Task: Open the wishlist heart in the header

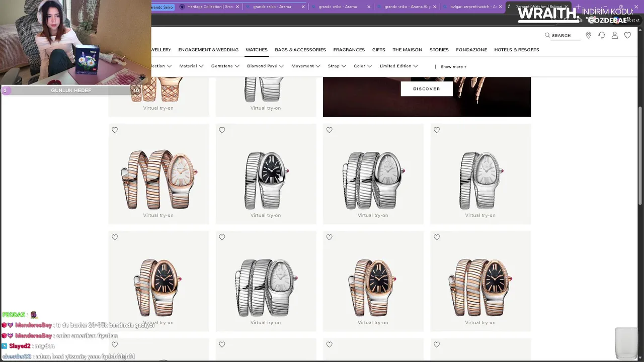Action: coord(627,35)
